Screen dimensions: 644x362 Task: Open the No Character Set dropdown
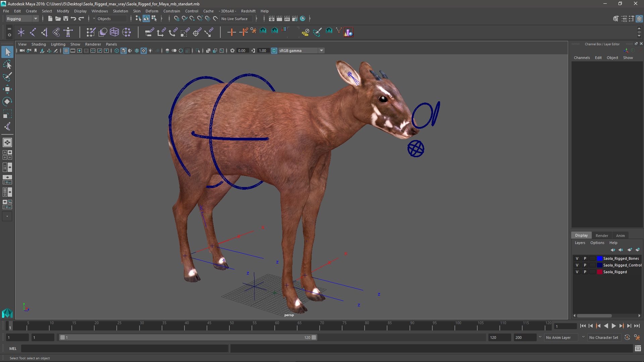point(604,338)
